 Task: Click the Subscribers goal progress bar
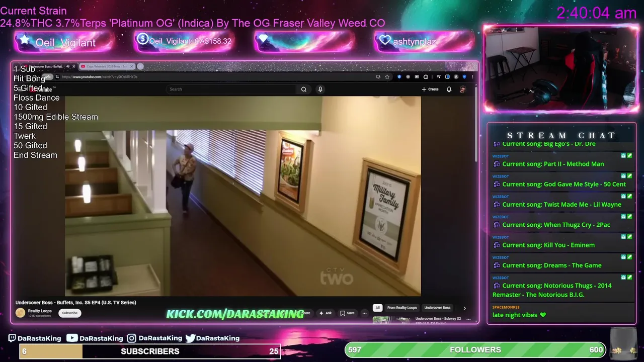pyautogui.click(x=149, y=351)
